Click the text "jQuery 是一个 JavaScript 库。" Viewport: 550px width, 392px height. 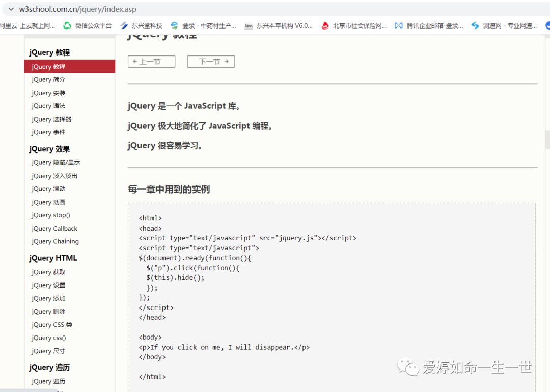[184, 106]
